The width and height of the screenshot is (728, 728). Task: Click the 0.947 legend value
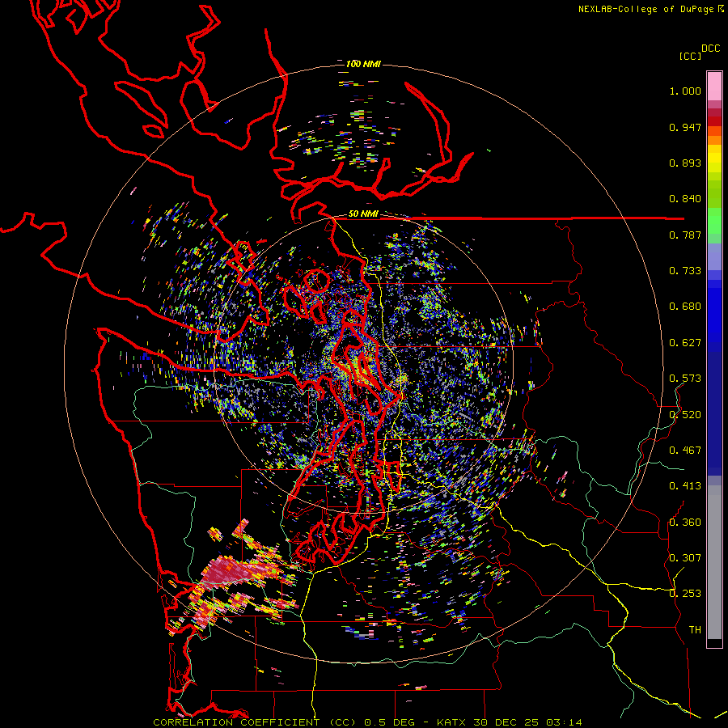click(685, 127)
